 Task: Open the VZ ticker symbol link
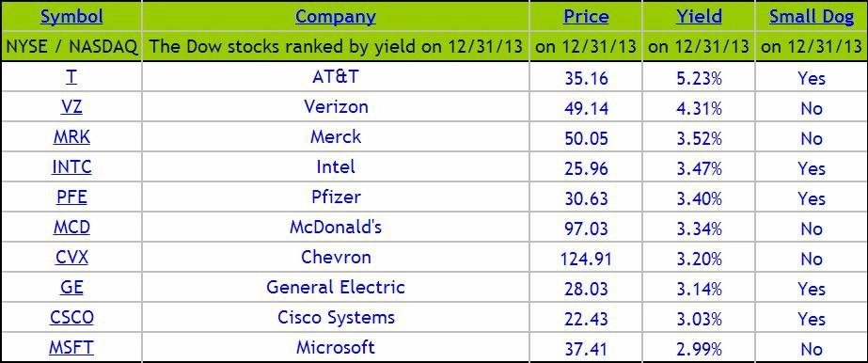[x=71, y=107]
